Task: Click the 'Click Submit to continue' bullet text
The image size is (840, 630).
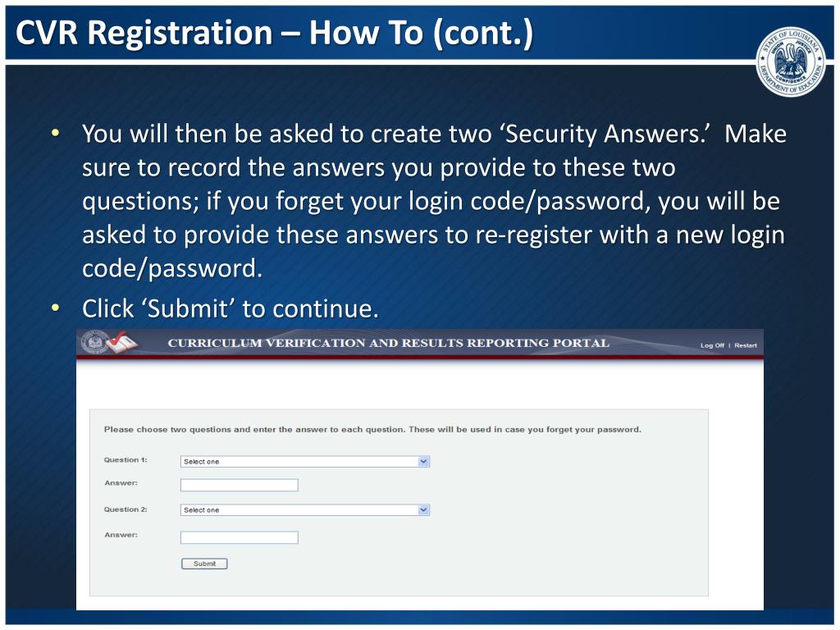Action: coord(231,309)
